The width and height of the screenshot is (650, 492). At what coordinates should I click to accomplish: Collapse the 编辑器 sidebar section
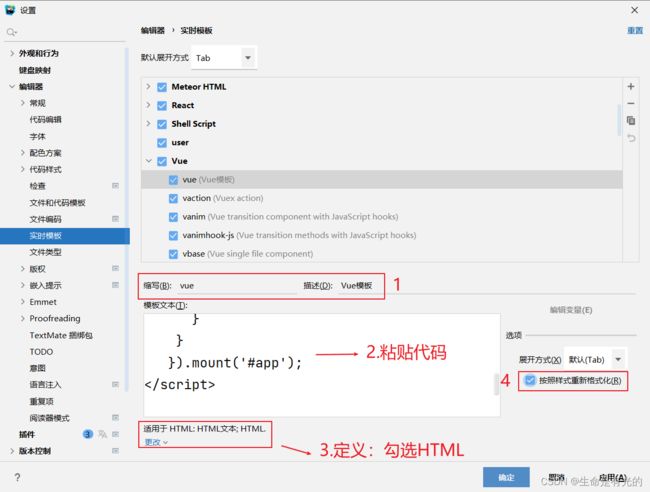[12, 86]
